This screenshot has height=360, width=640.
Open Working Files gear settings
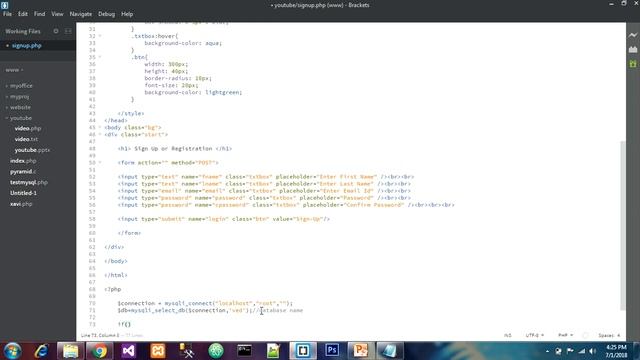(x=56, y=31)
